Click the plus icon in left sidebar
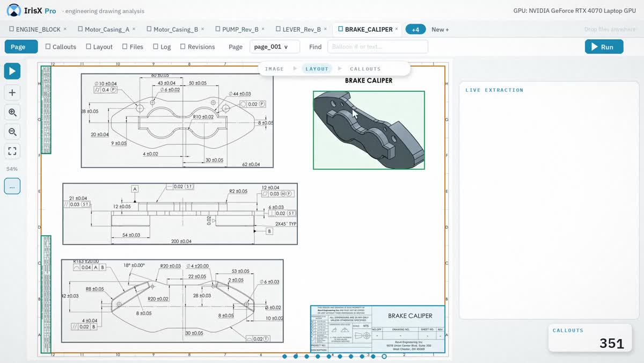This screenshot has width=644, height=363. click(x=12, y=92)
